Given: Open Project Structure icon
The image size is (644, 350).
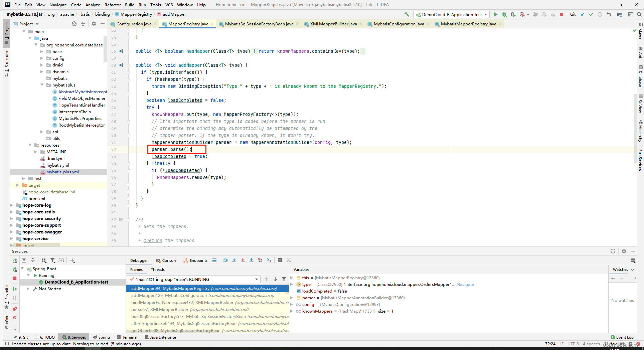Looking at the screenshot, I should pos(620,14).
